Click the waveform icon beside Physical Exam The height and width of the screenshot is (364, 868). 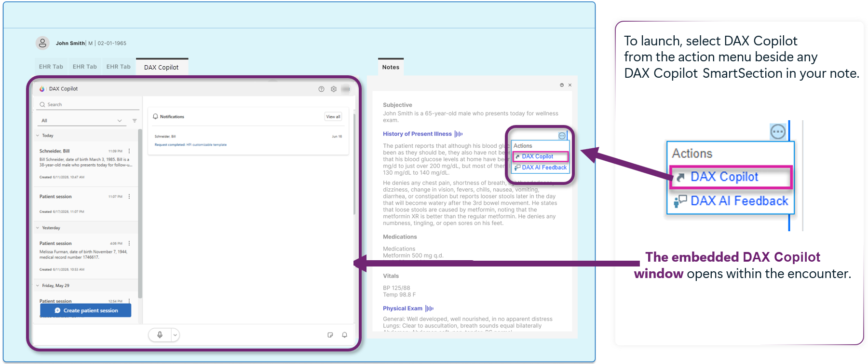430,308
